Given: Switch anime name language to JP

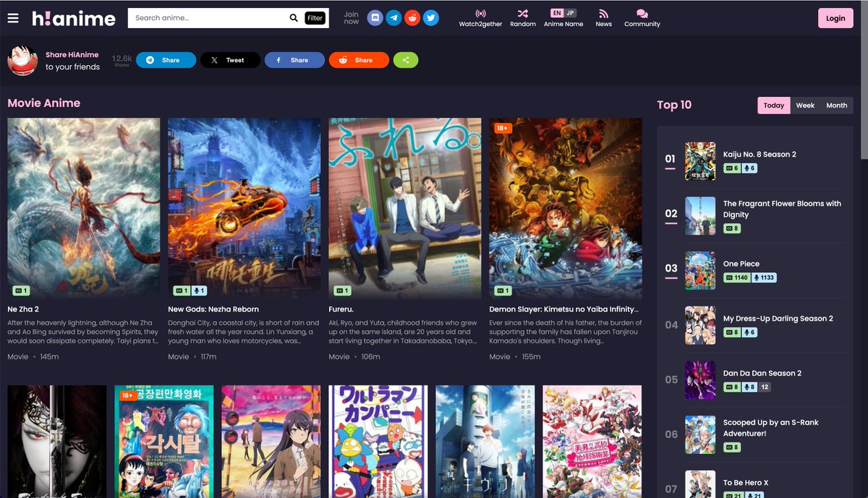Looking at the screenshot, I should click(x=571, y=13).
